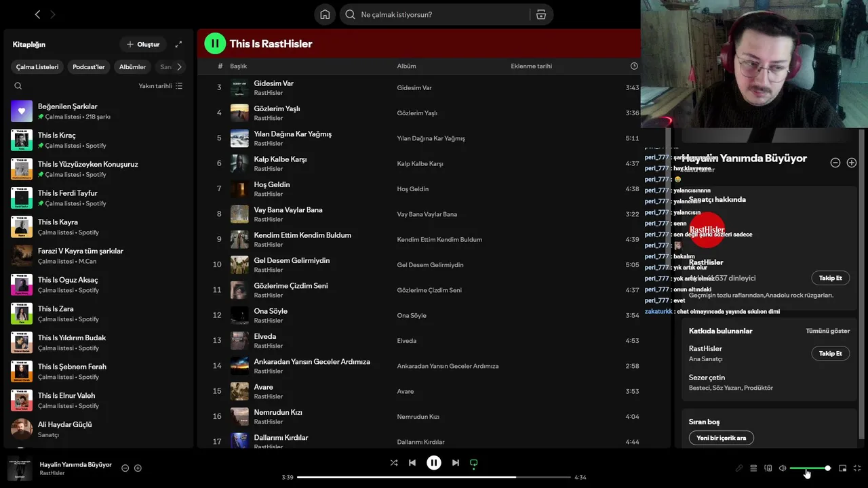Click Tümünü göster for contributors
The image size is (868, 488).
pos(827,331)
